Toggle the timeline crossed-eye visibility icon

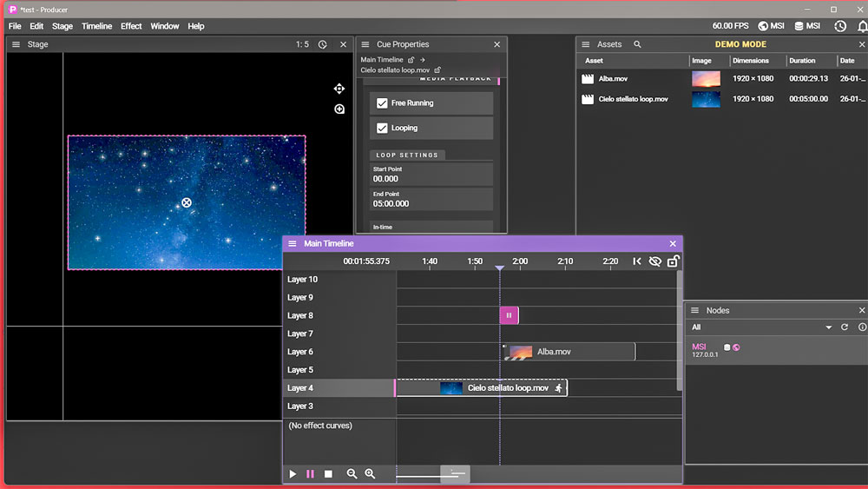pos(654,261)
